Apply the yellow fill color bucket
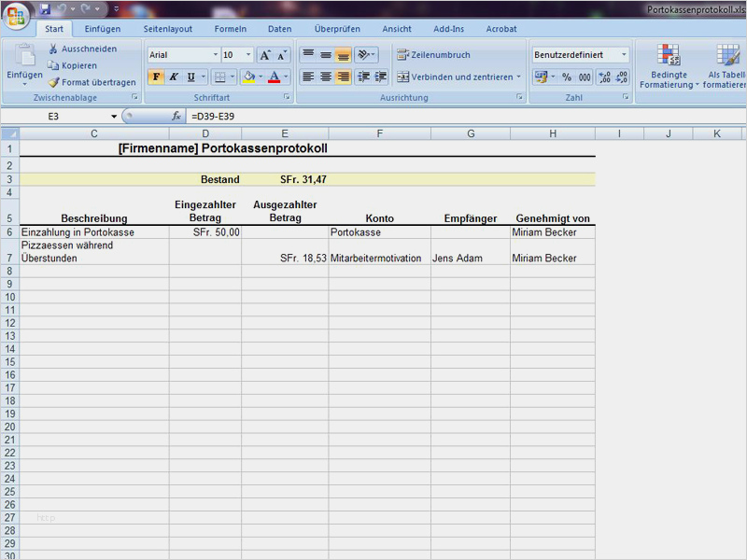Image resolution: width=747 pixels, height=560 pixels. click(248, 77)
